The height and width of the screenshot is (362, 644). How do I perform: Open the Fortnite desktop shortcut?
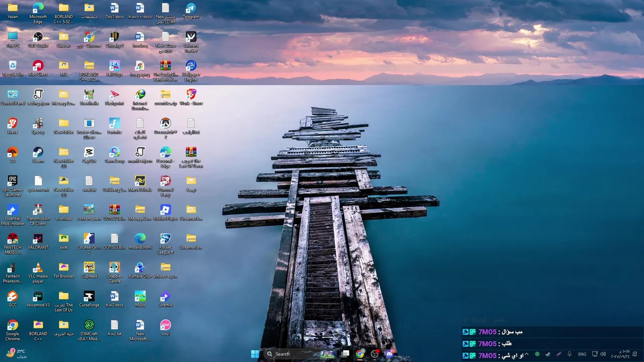[114, 126]
